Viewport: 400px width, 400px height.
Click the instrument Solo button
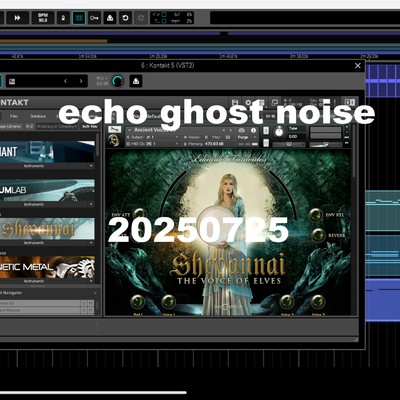tap(266, 131)
